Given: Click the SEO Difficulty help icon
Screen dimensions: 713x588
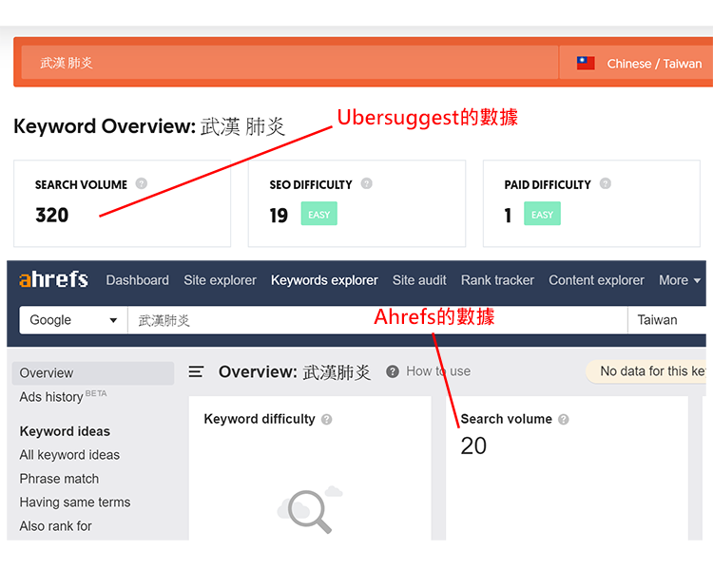Looking at the screenshot, I should (x=367, y=183).
